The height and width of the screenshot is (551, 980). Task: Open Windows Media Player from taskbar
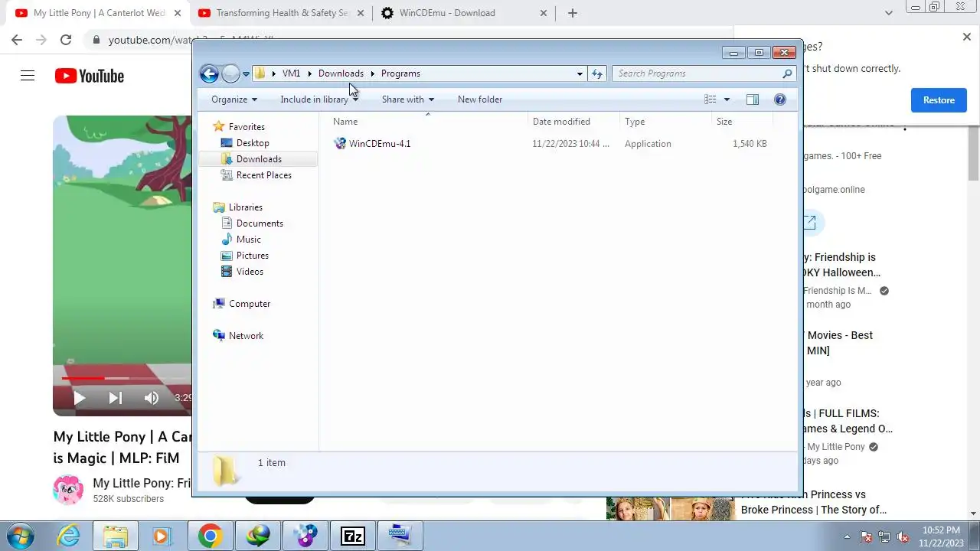(x=162, y=536)
